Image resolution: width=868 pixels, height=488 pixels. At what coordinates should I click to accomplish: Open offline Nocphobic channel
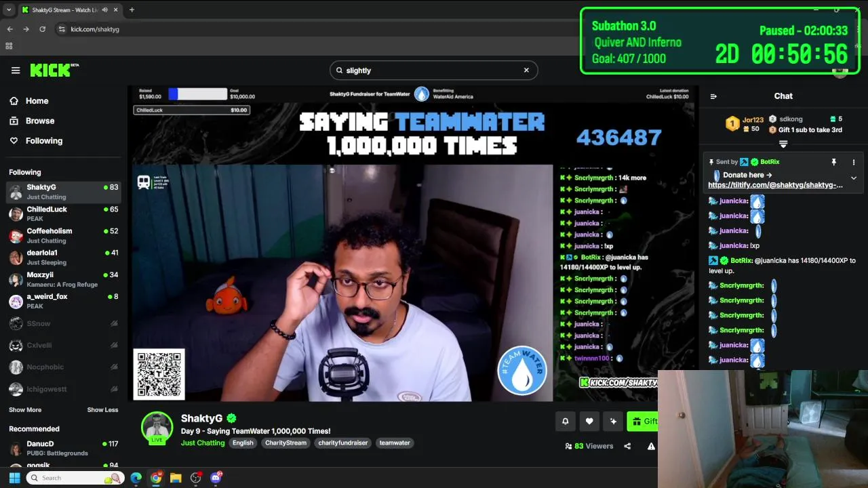63,367
